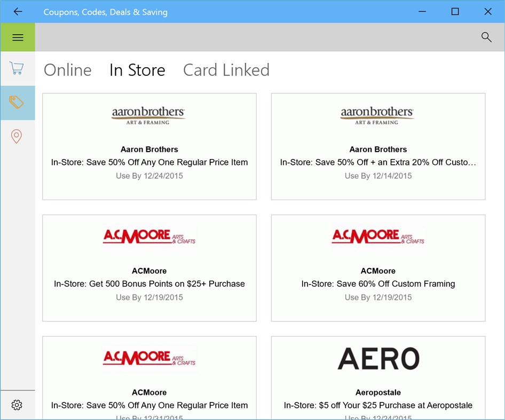Image resolution: width=505 pixels, height=420 pixels.
Task: Switch to the Online tab
Action: (67, 70)
